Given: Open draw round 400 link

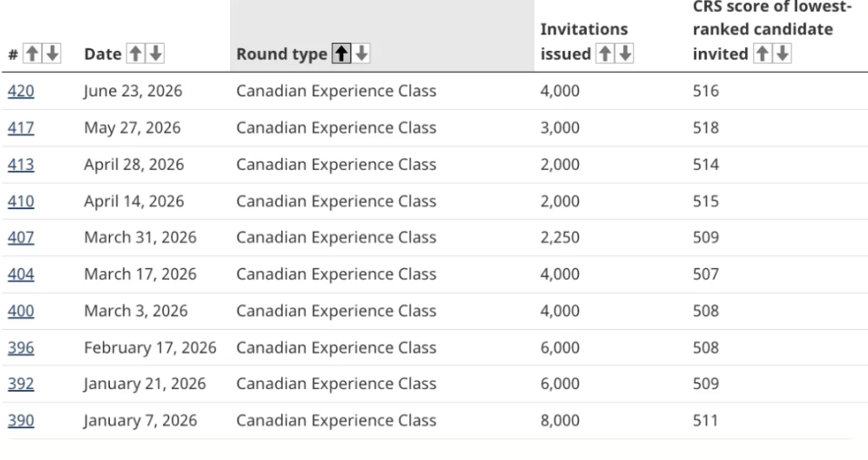Looking at the screenshot, I should [21, 311].
